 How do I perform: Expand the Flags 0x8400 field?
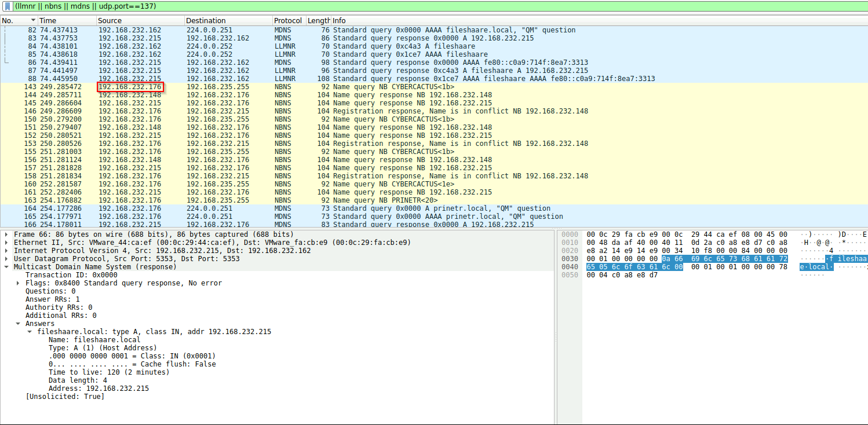tap(18, 283)
